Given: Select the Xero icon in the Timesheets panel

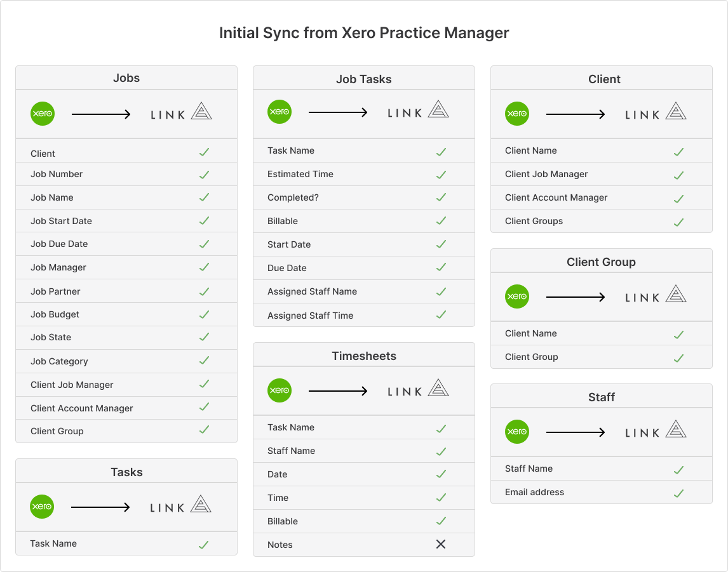Looking at the screenshot, I should tap(280, 390).
